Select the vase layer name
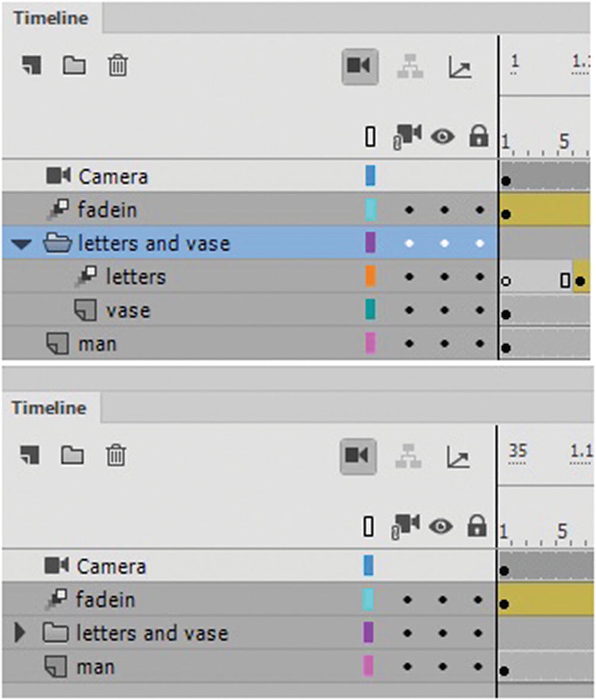Viewport: 596px width, 700px height. 128,311
